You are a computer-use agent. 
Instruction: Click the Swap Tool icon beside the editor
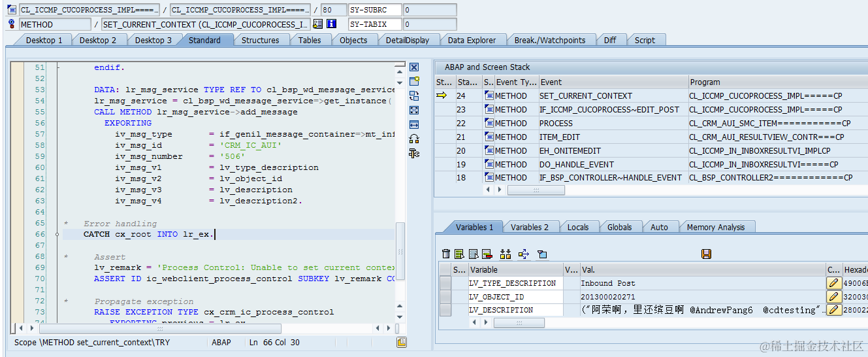point(414,96)
